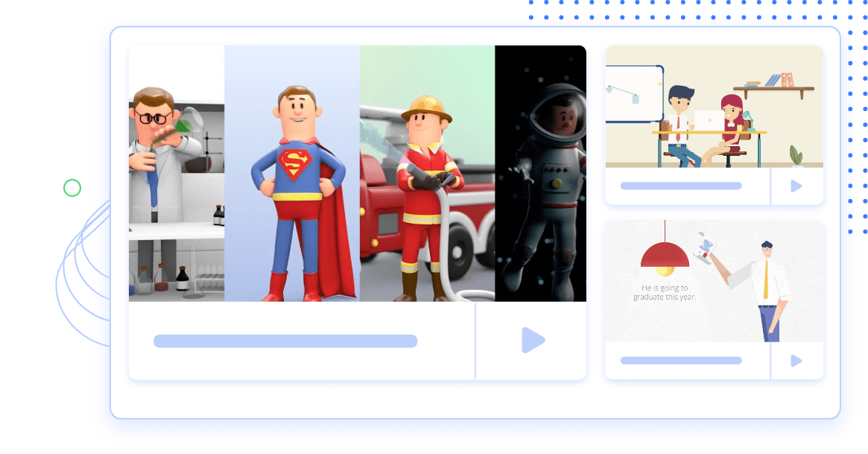Play the main character video

point(532,340)
